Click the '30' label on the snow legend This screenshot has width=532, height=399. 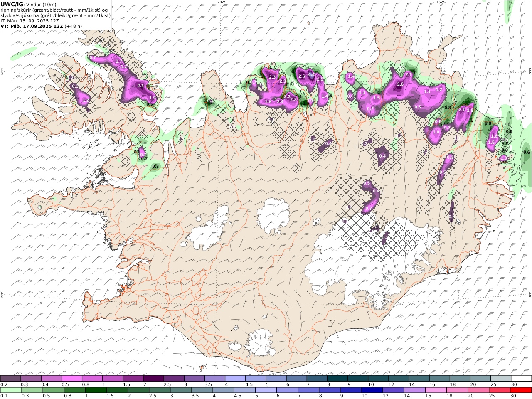pyautogui.click(x=514, y=384)
